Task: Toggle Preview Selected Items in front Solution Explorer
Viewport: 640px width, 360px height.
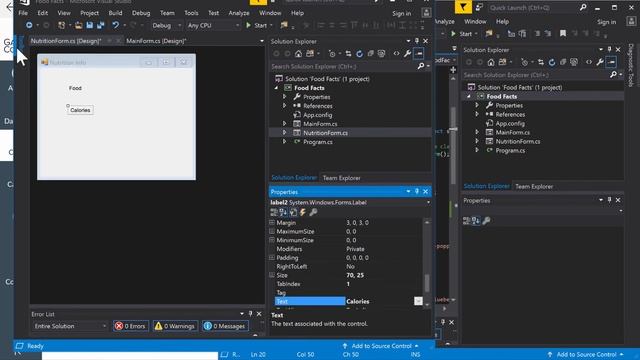Action: point(419,53)
